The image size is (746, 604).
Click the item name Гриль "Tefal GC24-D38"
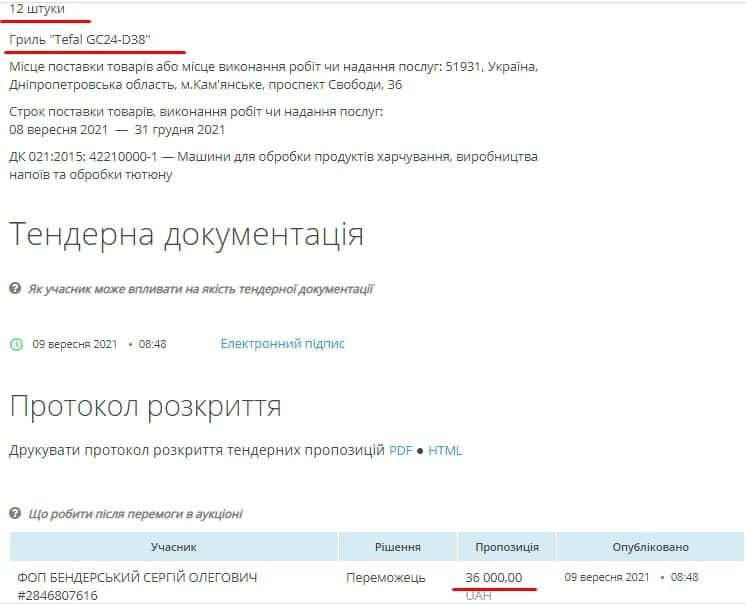pyautogui.click(x=96, y=39)
